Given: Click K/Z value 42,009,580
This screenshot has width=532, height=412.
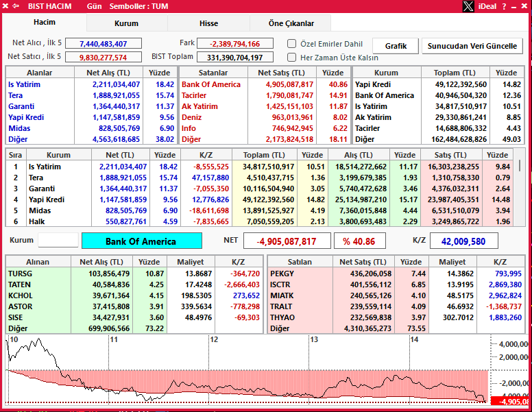Looking at the screenshot, I should point(464,241).
